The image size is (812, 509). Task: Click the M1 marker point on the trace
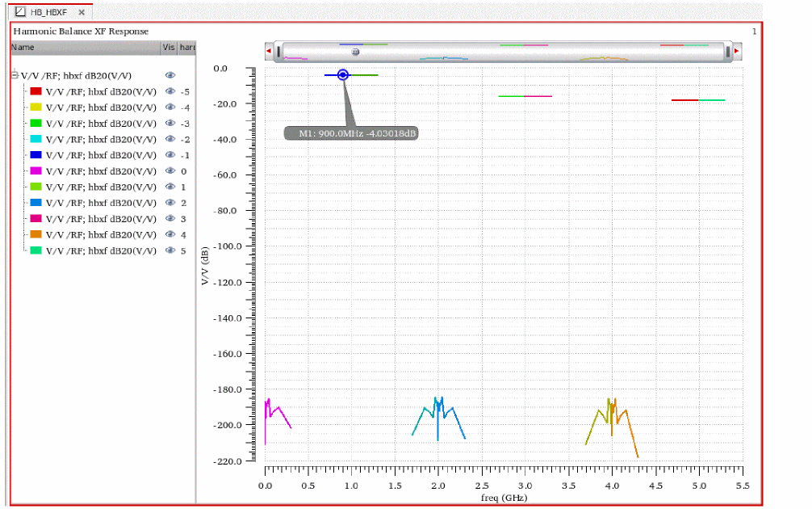343,74
